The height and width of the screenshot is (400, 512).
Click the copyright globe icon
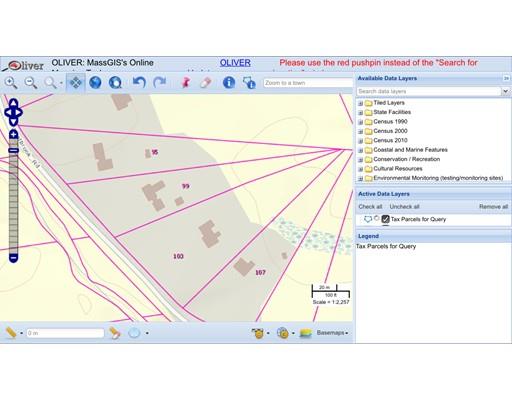click(283, 333)
